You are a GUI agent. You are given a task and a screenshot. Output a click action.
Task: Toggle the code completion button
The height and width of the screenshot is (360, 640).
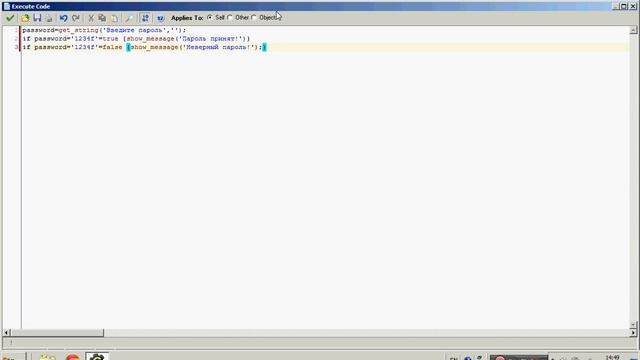pyautogui.click(x=145, y=18)
